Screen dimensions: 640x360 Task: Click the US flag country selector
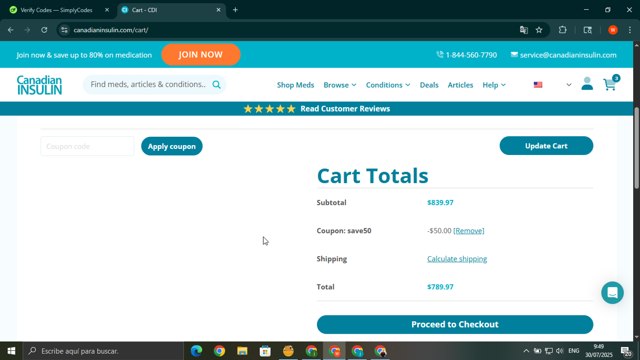(x=538, y=85)
